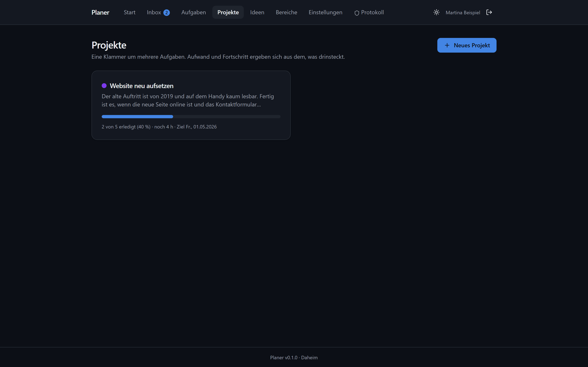Click the plus icon in Neues Projekt
The height and width of the screenshot is (367, 588).
447,45
